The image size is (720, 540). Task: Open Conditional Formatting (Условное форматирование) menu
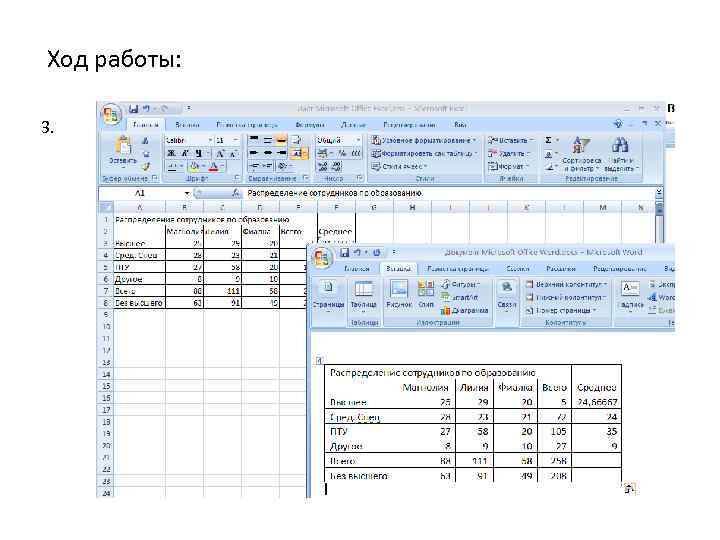pyautogui.click(x=423, y=140)
